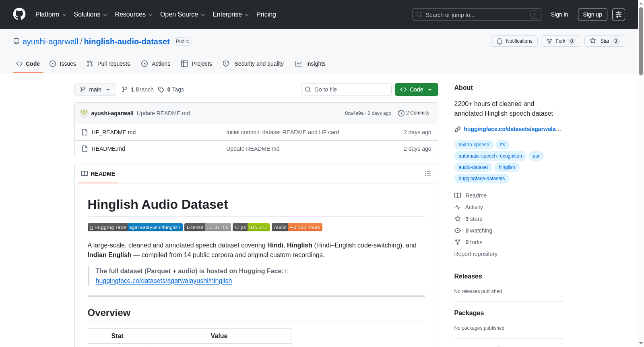Click the tts topic tag

[x=502, y=145]
